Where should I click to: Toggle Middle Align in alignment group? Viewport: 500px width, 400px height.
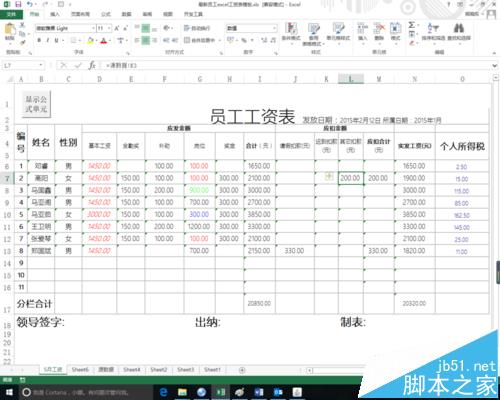click(146, 28)
